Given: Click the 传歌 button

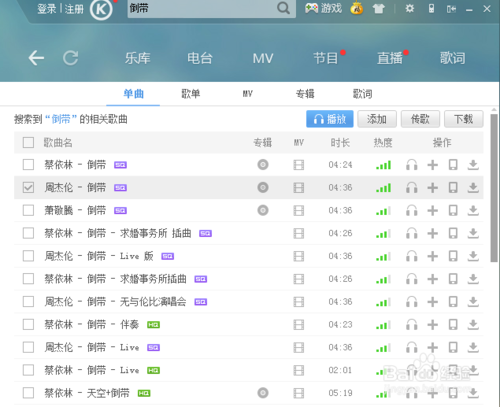Looking at the screenshot, I should point(420,119).
